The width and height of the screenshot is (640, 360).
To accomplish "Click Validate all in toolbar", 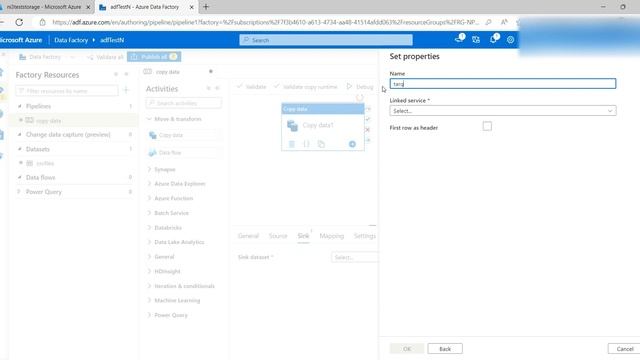I will tap(105, 57).
